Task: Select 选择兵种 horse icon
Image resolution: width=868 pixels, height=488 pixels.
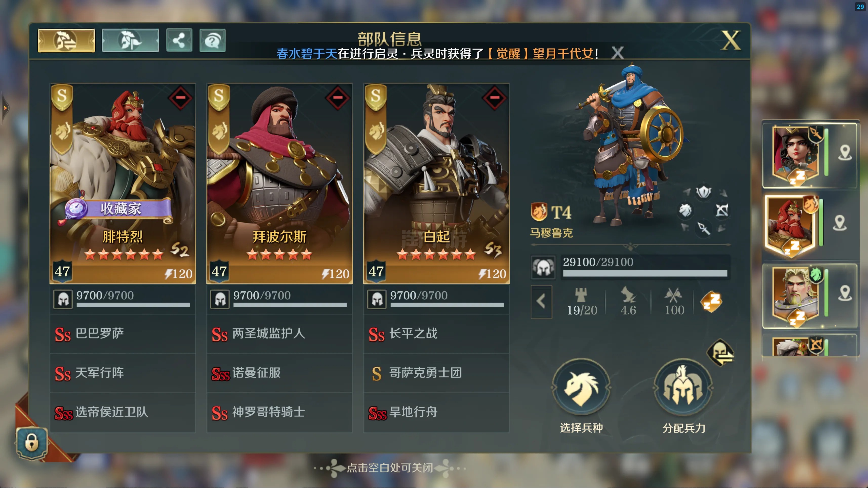Action: (581, 387)
